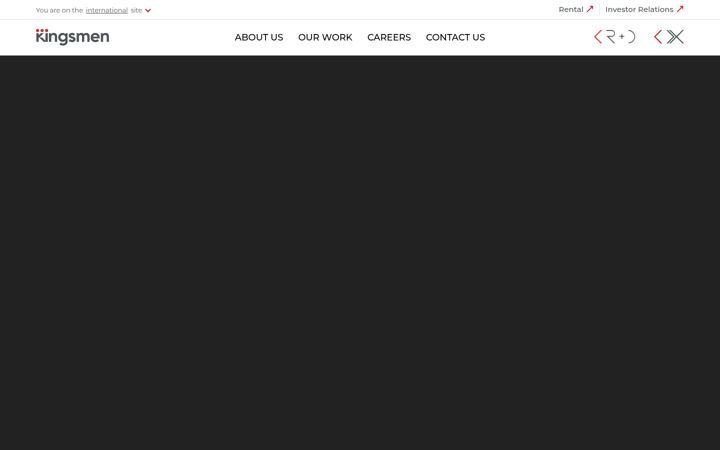
Task: Expand the site region chevron dropdown
Action: pos(148,11)
